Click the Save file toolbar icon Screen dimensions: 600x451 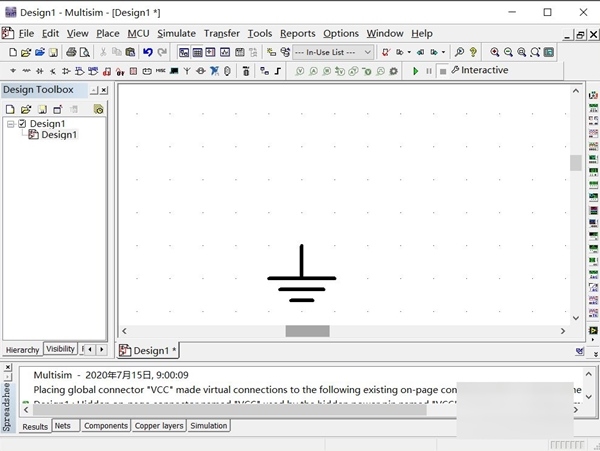tap(54, 52)
